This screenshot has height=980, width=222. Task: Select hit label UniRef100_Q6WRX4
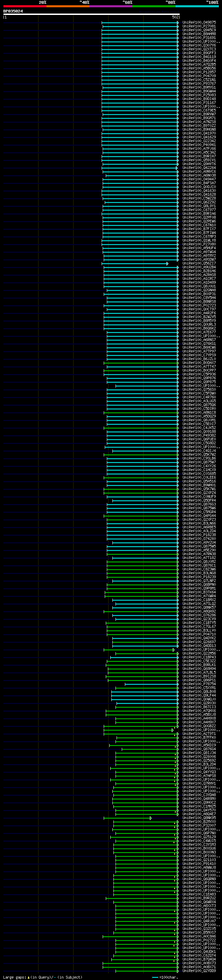(199, 902)
